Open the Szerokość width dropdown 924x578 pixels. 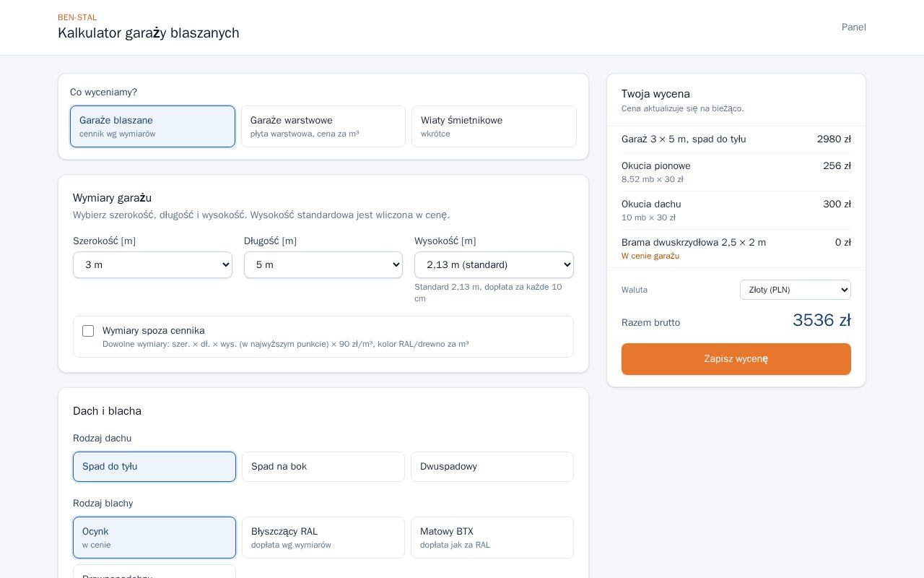coord(152,265)
